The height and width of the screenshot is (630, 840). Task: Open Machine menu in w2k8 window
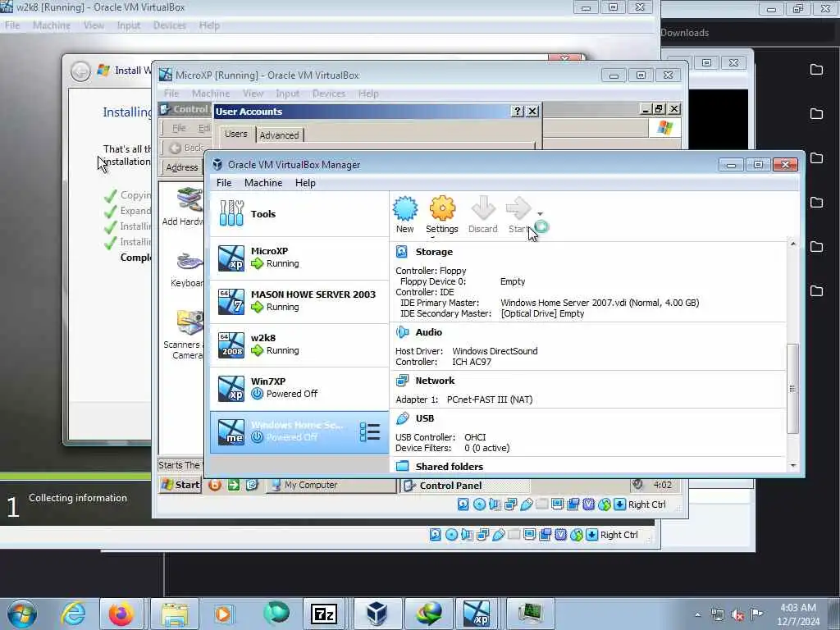(52, 25)
